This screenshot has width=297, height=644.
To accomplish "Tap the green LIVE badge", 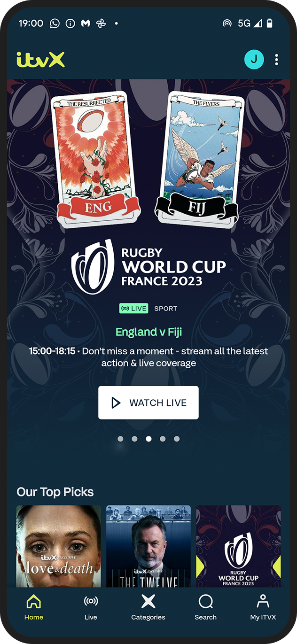I will point(134,309).
